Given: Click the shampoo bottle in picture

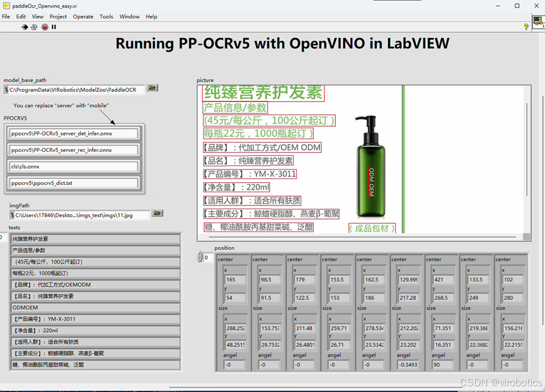Looking at the screenshot, I should [x=371, y=167].
